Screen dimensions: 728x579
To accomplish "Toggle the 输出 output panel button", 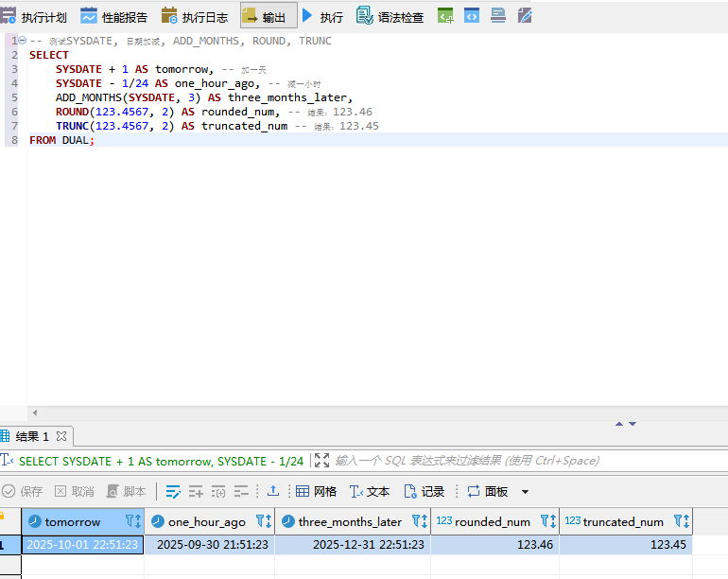I will tap(264, 16).
